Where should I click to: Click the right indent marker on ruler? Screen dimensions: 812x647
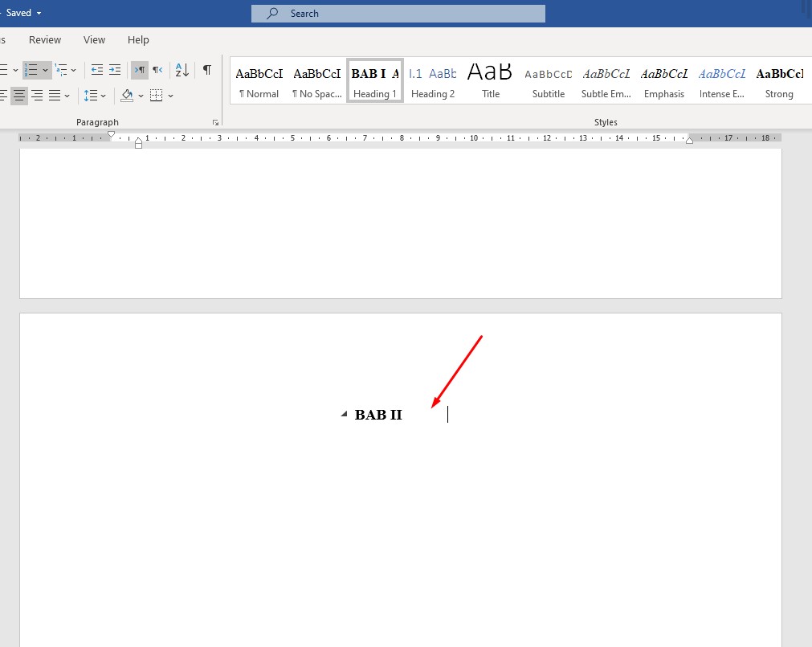(689, 141)
